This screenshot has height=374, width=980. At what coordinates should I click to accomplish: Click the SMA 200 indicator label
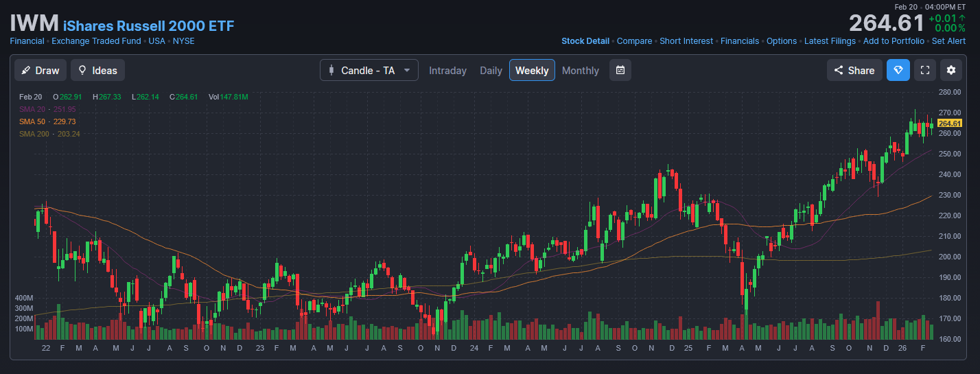[49, 134]
